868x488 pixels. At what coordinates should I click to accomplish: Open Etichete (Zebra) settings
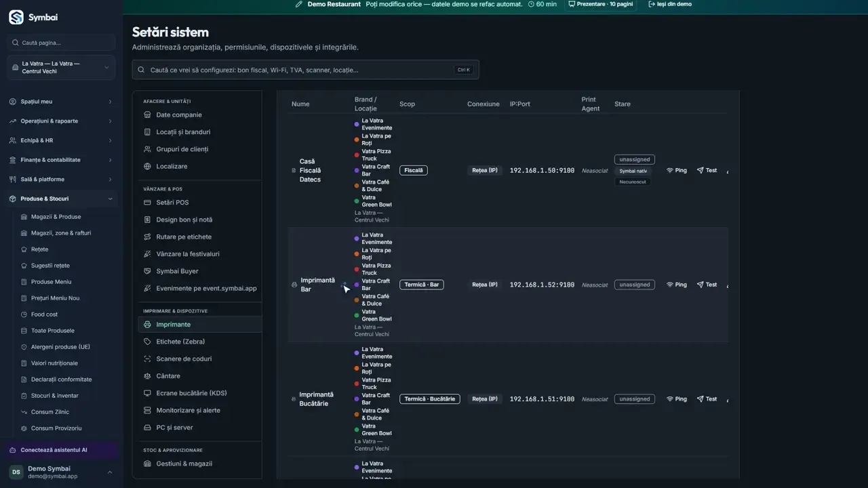(200, 342)
